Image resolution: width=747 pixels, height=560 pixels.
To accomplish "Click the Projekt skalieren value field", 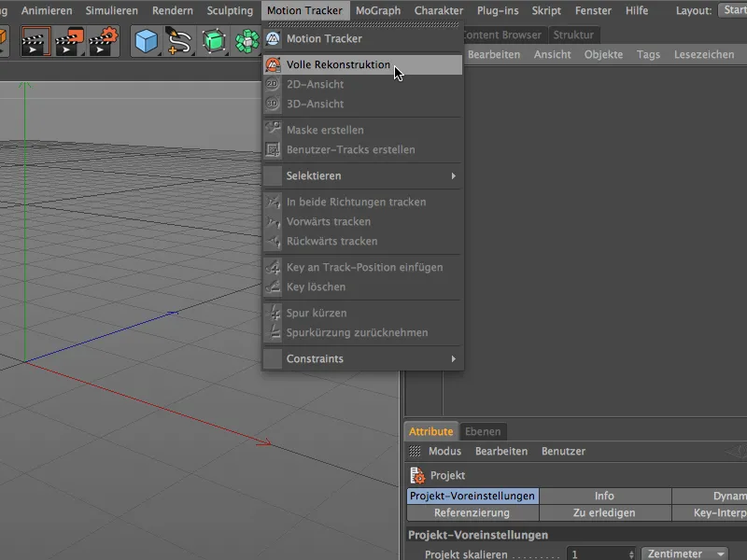I will tap(597, 554).
